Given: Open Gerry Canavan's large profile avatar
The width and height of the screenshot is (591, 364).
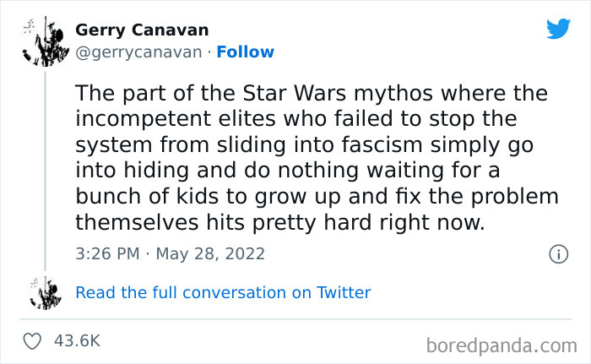Looking at the screenshot, I should click(45, 41).
